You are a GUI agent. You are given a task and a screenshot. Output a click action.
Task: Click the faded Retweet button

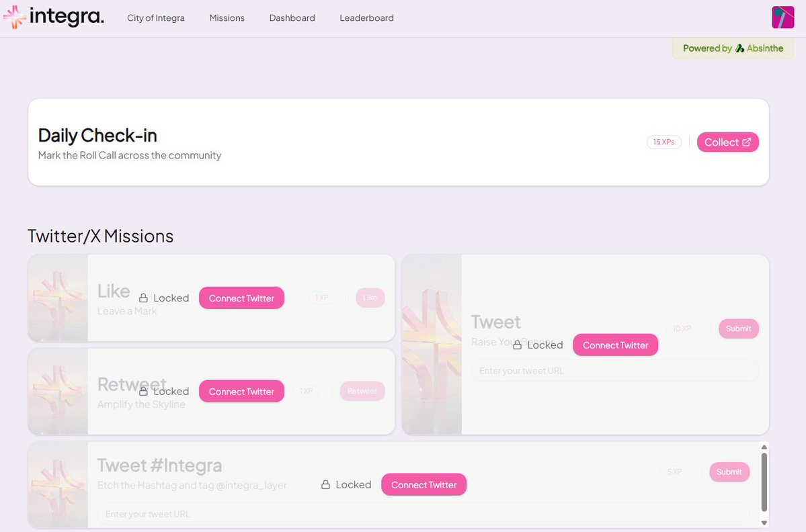coord(362,392)
